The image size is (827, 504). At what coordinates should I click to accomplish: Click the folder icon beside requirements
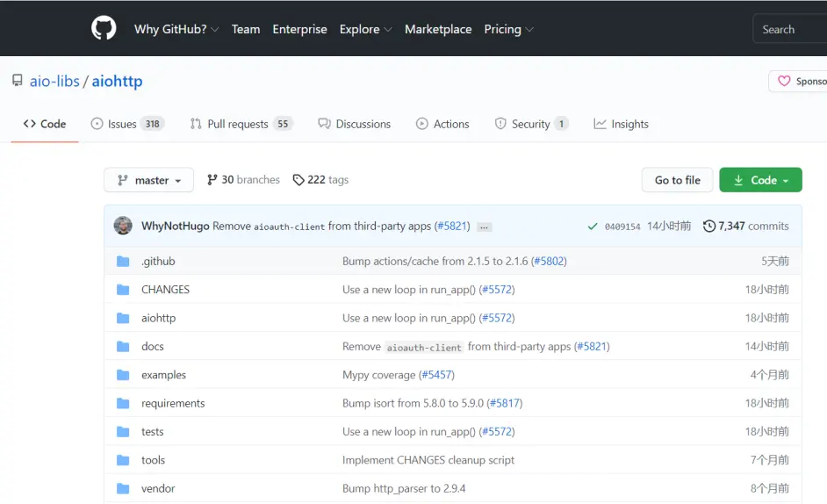point(123,404)
